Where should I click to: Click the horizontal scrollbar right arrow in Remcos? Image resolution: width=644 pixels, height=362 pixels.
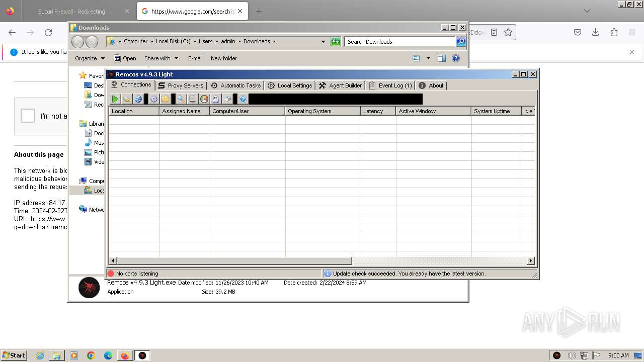(x=530, y=260)
